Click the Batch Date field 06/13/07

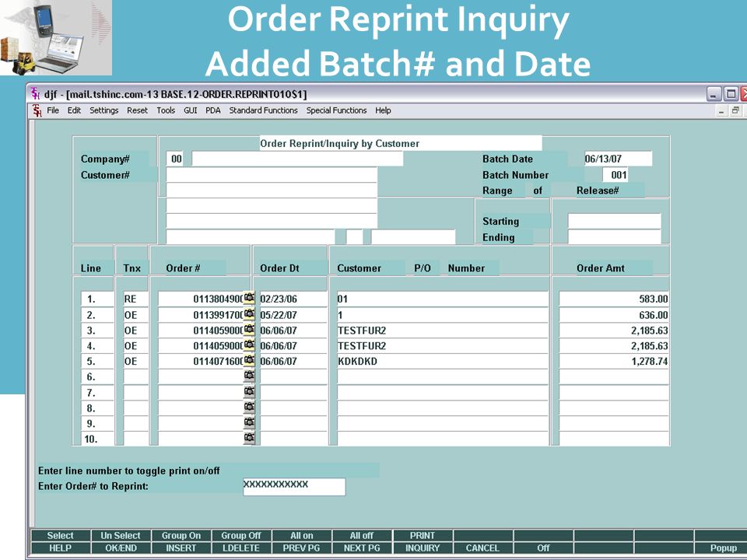click(x=618, y=159)
